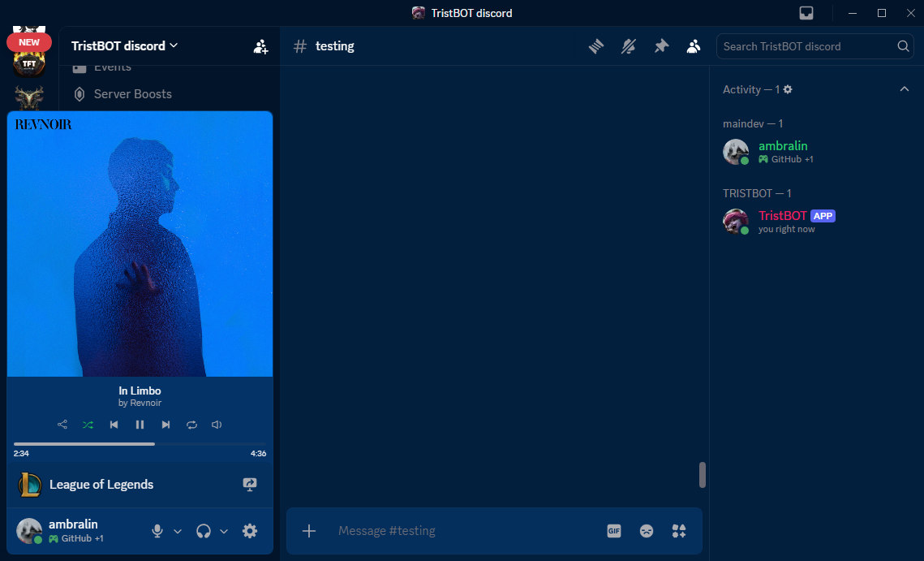Mute the microphone
The height and width of the screenshot is (561, 924).
coord(157,531)
